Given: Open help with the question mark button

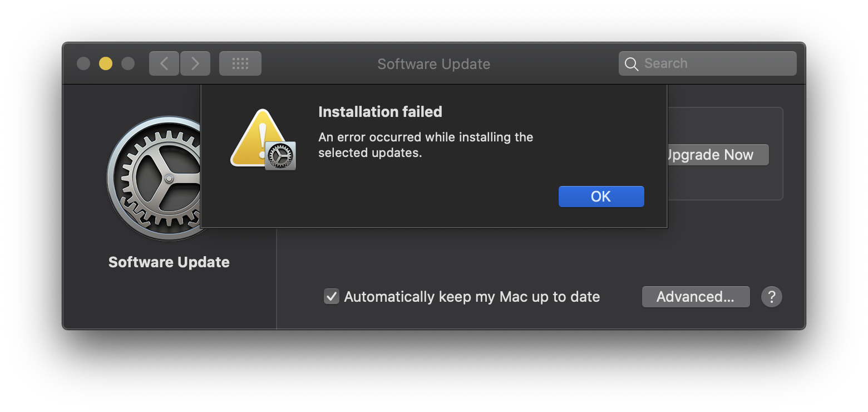Looking at the screenshot, I should tap(772, 297).
